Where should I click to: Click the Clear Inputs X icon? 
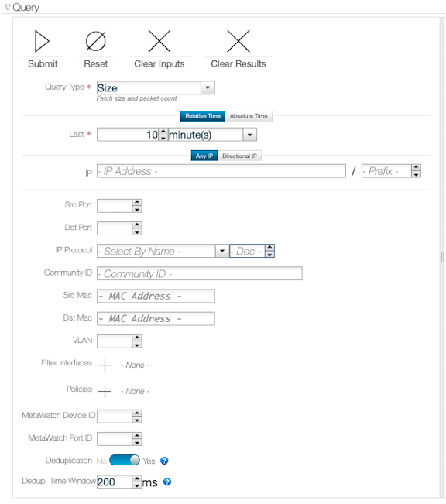[160, 41]
